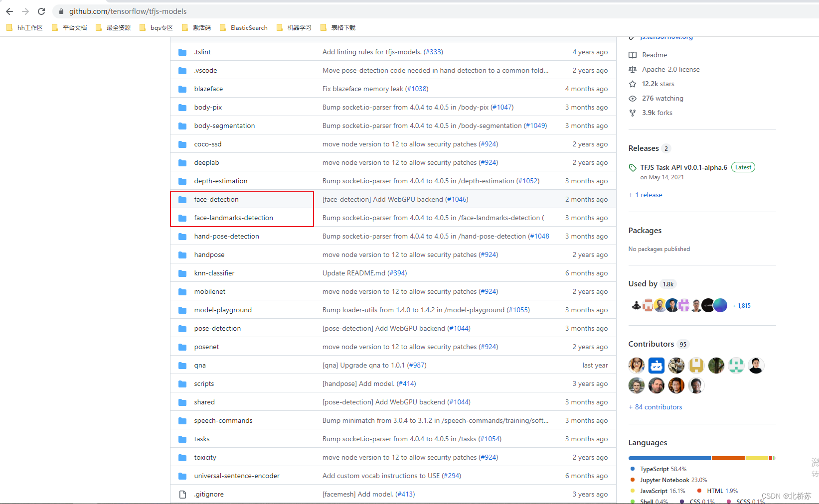Click the first contributor avatar
The height and width of the screenshot is (504, 819).
coord(637,366)
